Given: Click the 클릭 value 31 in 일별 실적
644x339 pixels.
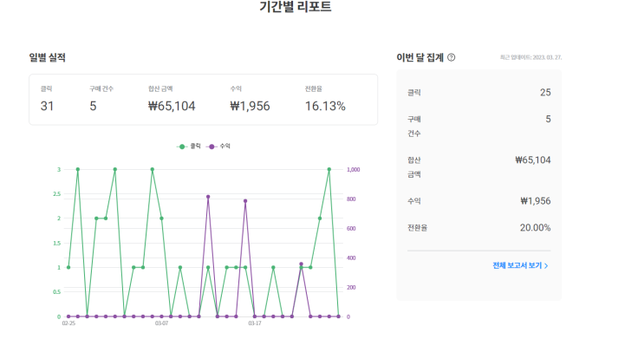Looking at the screenshot, I should [47, 106].
